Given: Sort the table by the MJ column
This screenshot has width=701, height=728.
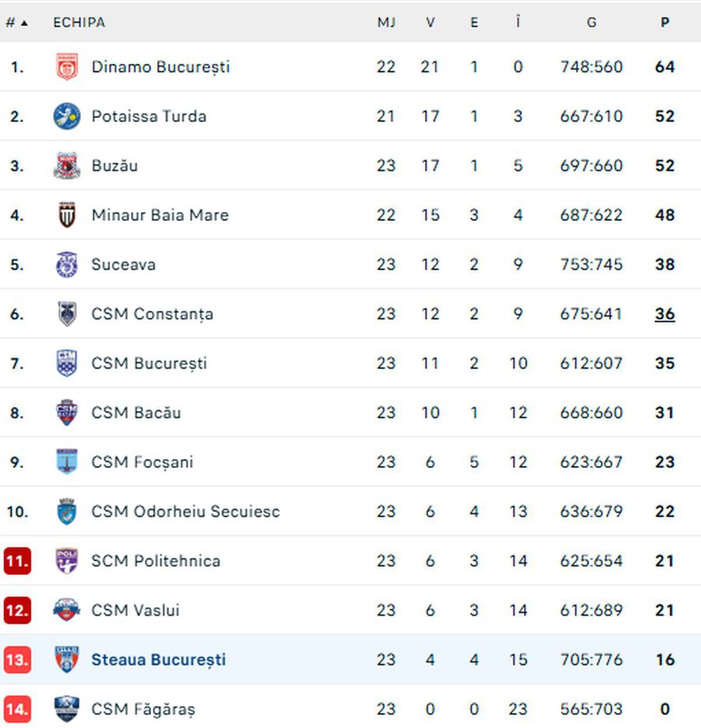Looking at the screenshot, I should tap(386, 23).
